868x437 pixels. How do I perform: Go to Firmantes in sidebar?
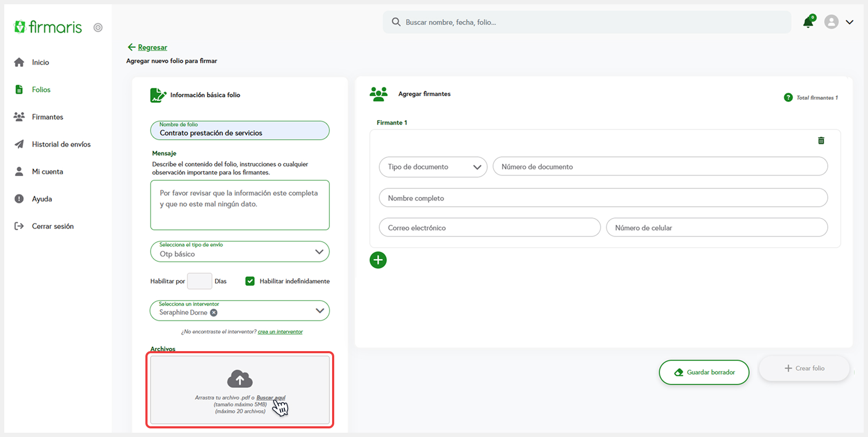[47, 117]
